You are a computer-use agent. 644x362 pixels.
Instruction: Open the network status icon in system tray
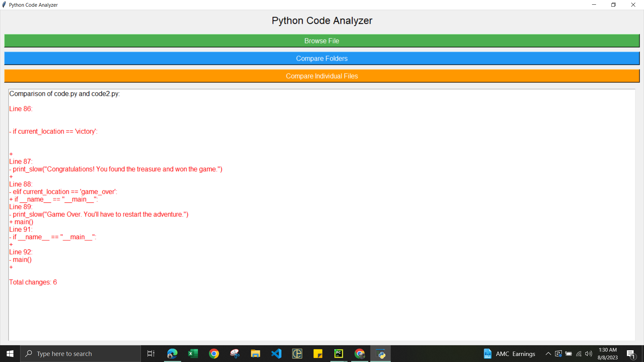point(579,354)
